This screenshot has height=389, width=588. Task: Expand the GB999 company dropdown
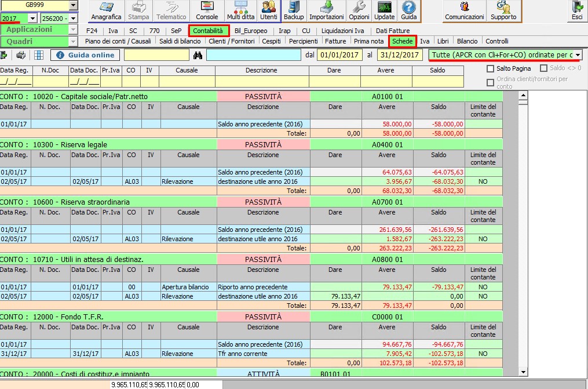(x=73, y=5)
